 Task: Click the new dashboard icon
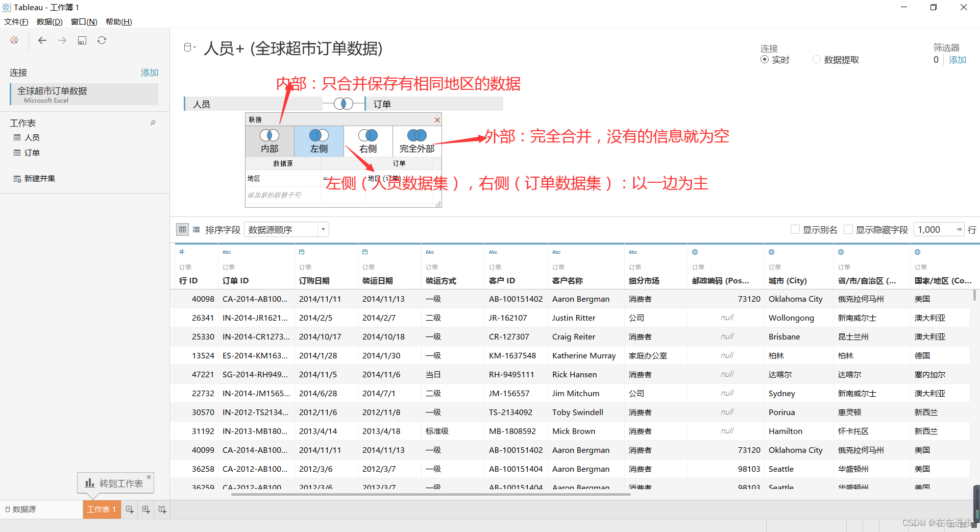coord(146,510)
